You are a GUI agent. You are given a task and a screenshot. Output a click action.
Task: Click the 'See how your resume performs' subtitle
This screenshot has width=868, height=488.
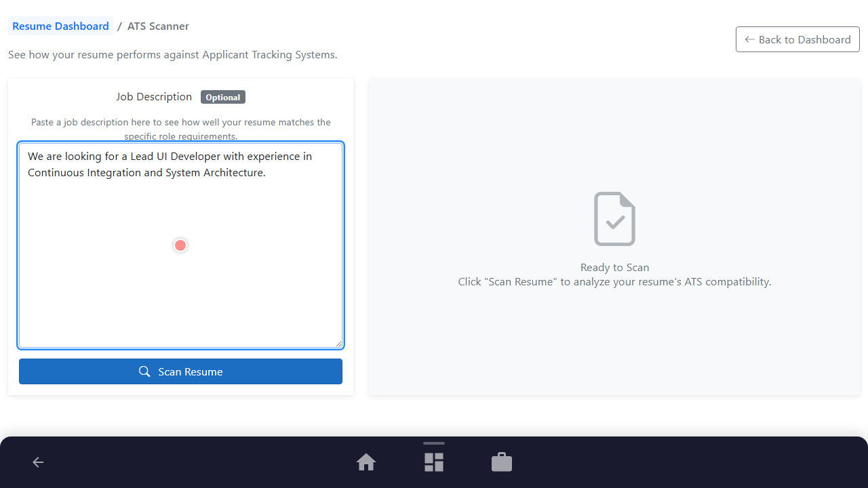point(173,54)
